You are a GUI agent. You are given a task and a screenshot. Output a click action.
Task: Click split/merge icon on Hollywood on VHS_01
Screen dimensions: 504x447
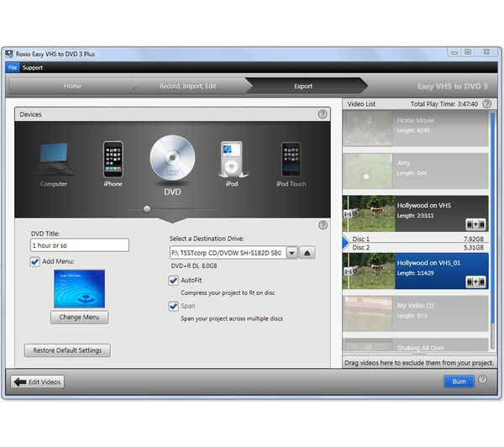(x=475, y=282)
